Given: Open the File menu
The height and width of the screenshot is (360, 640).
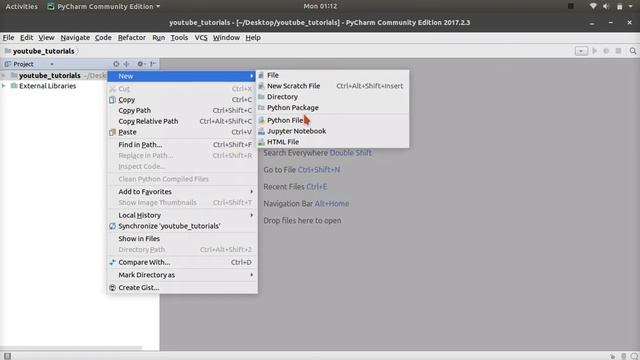Looking at the screenshot, I should (x=8, y=38).
